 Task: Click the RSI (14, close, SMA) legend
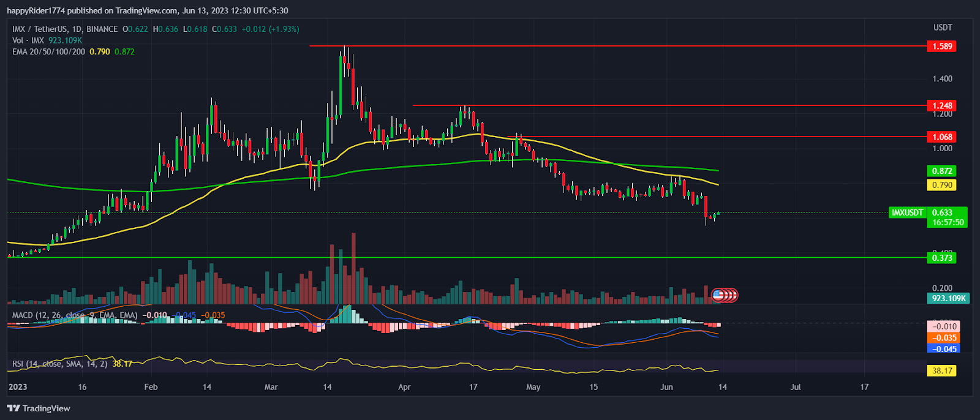[x=72, y=364]
